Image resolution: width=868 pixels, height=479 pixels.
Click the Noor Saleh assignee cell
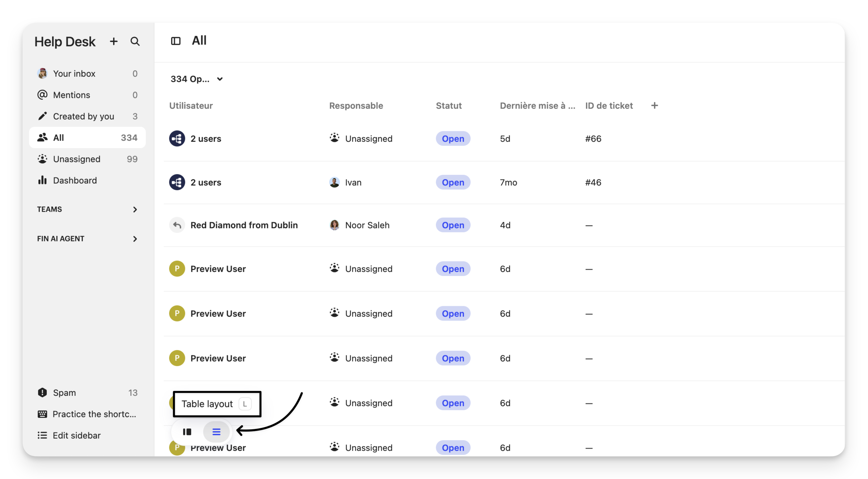pyautogui.click(x=359, y=225)
